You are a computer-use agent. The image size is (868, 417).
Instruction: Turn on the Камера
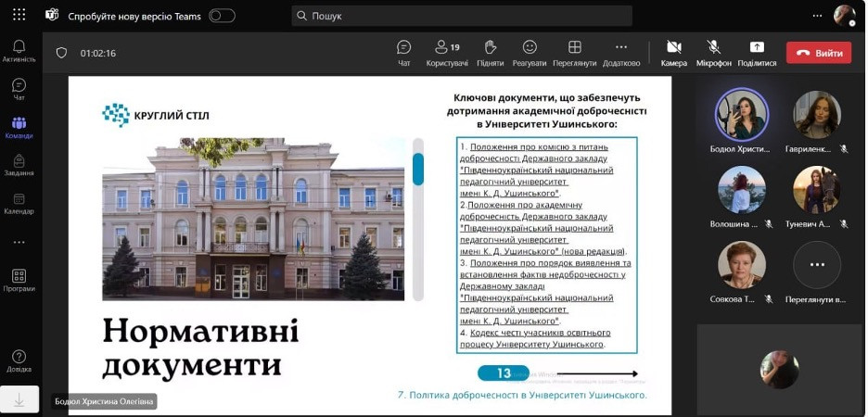(673, 53)
